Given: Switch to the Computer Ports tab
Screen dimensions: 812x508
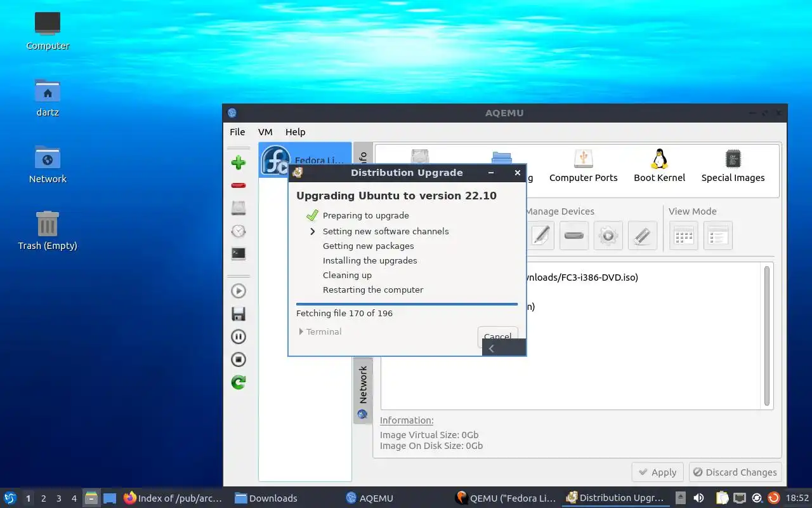Looking at the screenshot, I should point(583,166).
